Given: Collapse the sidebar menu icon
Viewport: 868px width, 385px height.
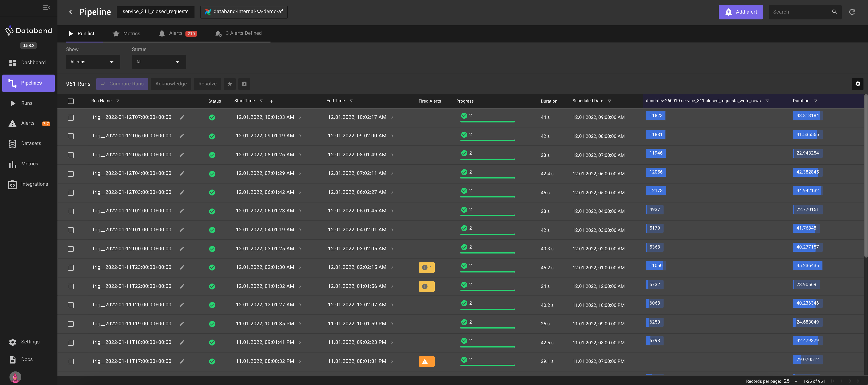Looking at the screenshot, I should (x=47, y=7).
